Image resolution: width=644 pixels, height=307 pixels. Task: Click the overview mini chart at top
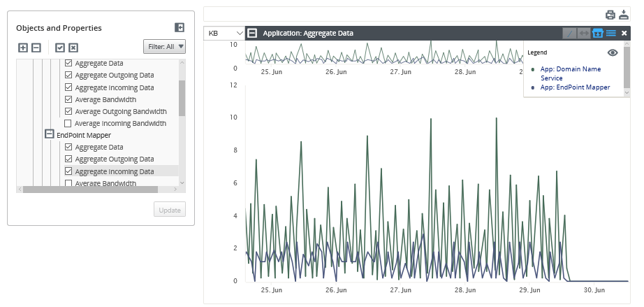click(384, 52)
